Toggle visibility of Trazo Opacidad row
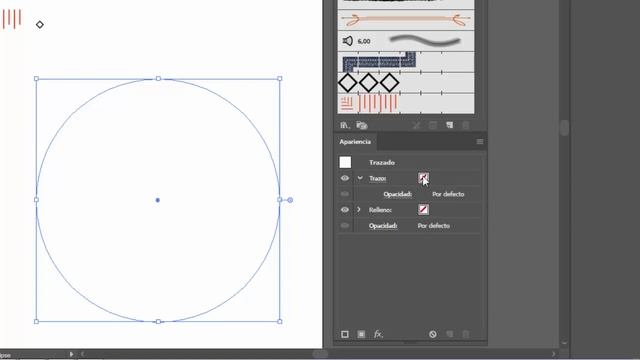 click(345, 194)
